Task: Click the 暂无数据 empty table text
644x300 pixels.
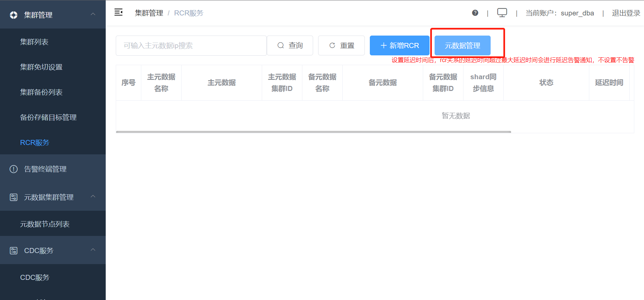Action: [x=456, y=116]
